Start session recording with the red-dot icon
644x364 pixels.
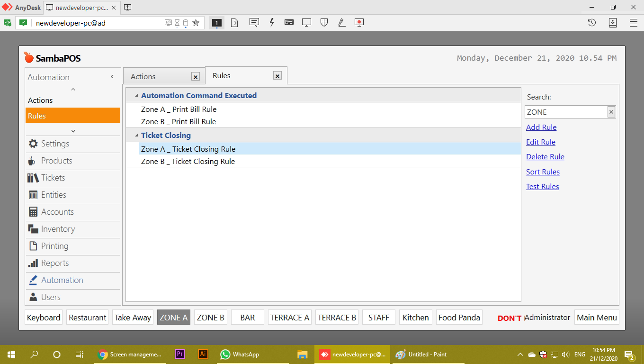point(359,22)
